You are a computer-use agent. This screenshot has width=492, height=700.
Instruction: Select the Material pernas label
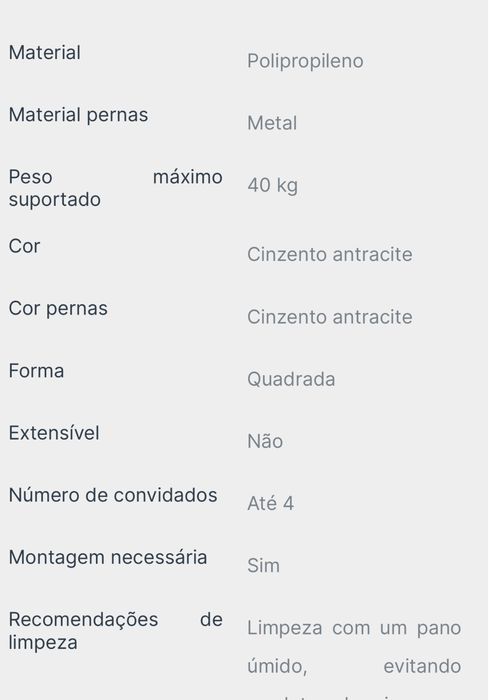[x=78, y=115]
